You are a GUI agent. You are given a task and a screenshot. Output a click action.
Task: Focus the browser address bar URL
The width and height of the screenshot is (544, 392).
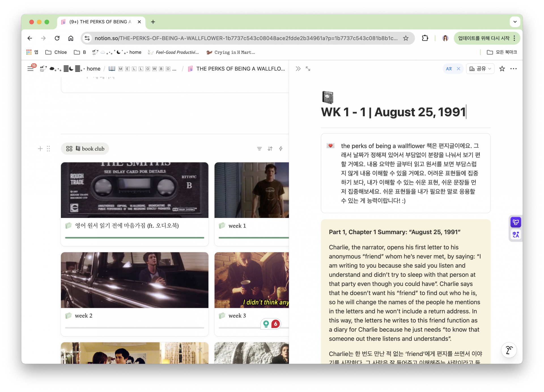click(246, 38)
